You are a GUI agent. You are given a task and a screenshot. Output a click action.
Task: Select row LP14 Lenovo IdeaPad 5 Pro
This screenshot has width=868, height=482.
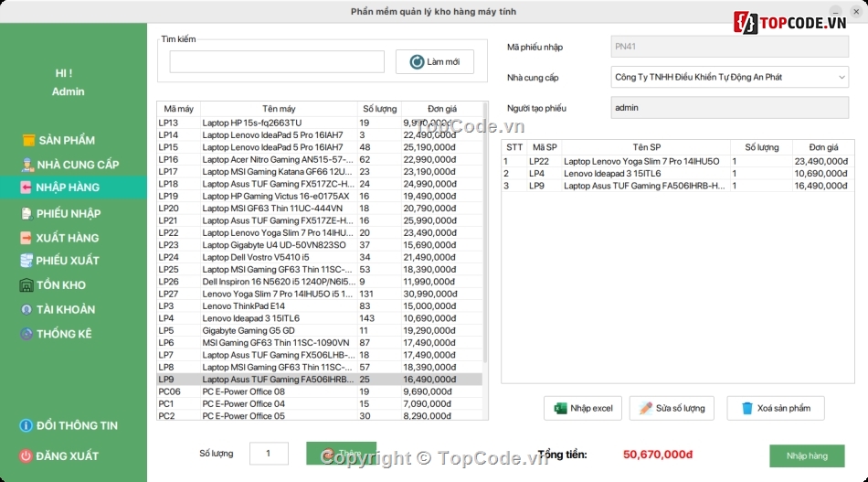(320, 135)
